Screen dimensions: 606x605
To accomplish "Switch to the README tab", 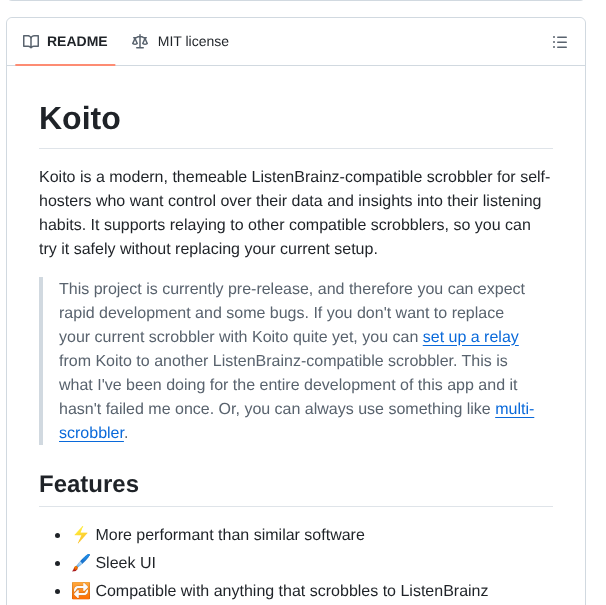I will 65,41.
